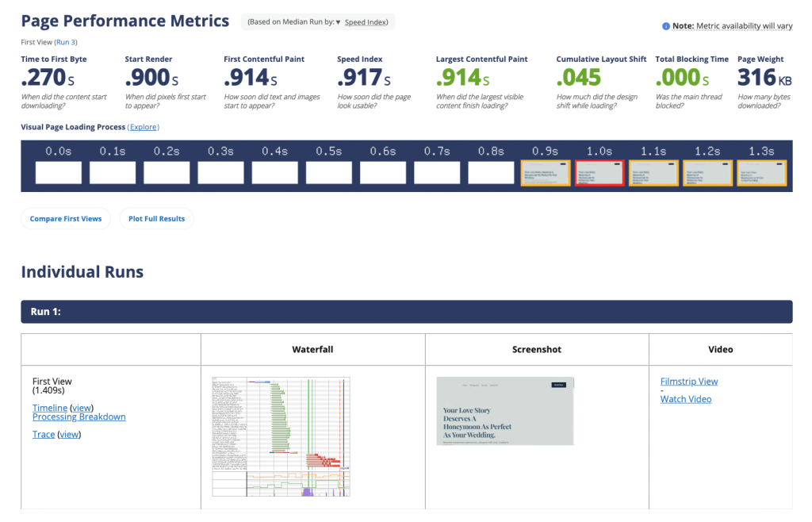Click the Time to First Byte .270s value
812x522 pixels.
click(48, 78)
